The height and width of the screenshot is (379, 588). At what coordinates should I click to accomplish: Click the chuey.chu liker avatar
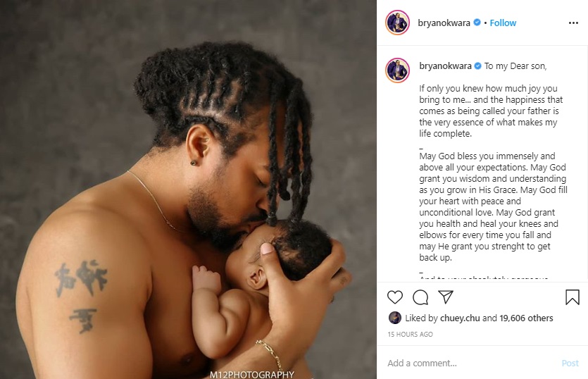coord(395,318)
